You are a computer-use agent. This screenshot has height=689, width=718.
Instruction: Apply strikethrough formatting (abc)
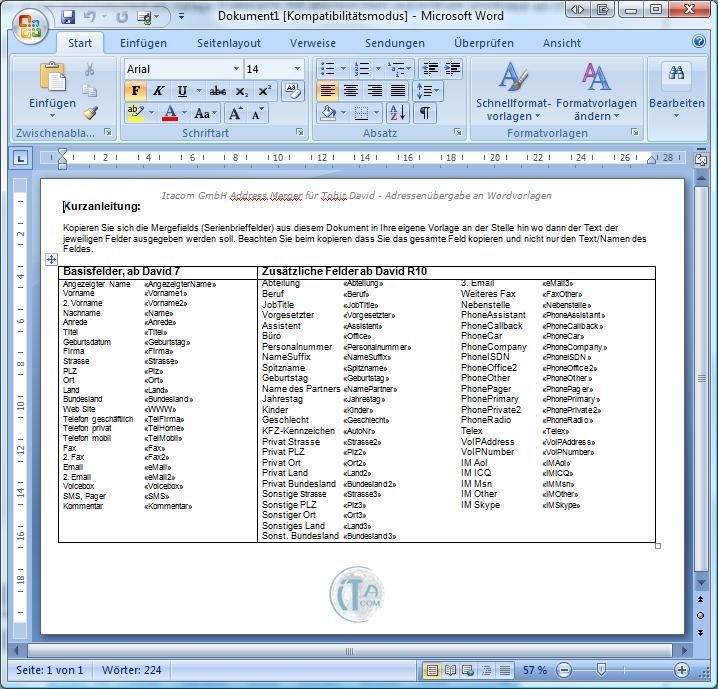(x=218, y=91)
